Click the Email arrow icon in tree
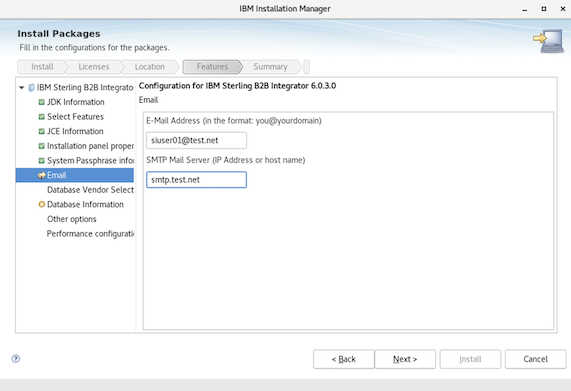Screen dimensions: 571x391 42,175
